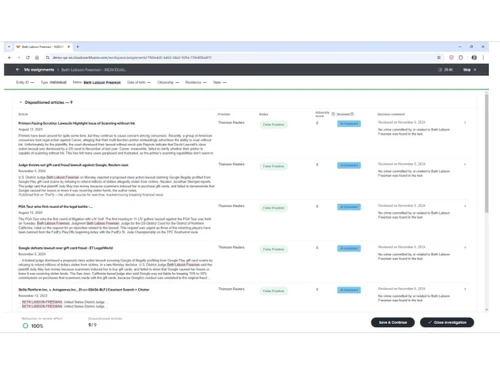Click the 100% review effort progress circle
This screenshot has width=500, height=375.
tap(25, 326)
